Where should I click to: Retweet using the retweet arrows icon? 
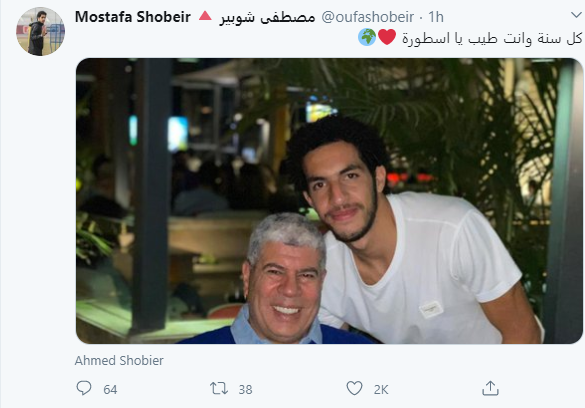pos(219,388)
